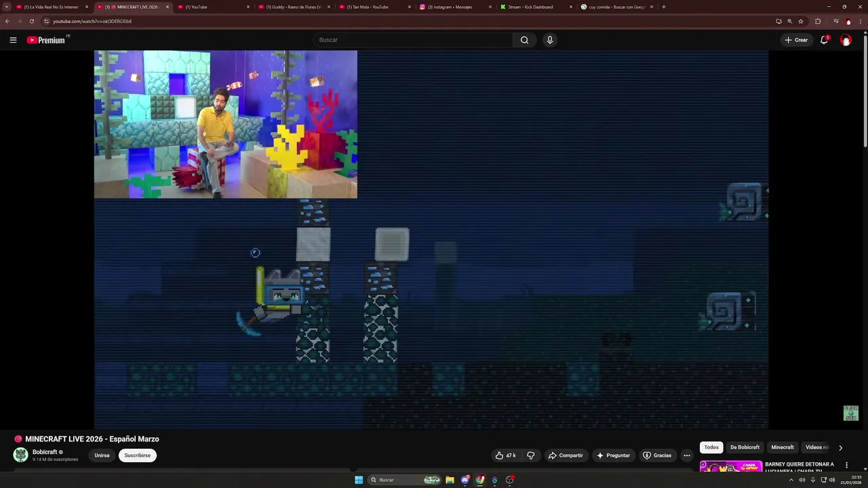The height and width of the screenshot is (488, 868).
Task: Open the install/cast icon in address bar
Action: click(778, 21)
